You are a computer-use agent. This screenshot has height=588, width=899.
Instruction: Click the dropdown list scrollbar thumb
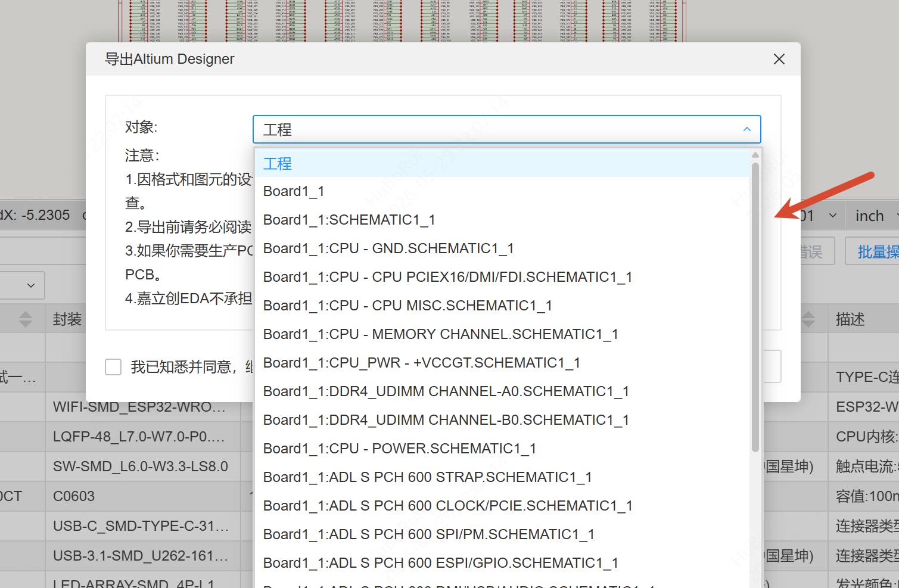point(755,307)
